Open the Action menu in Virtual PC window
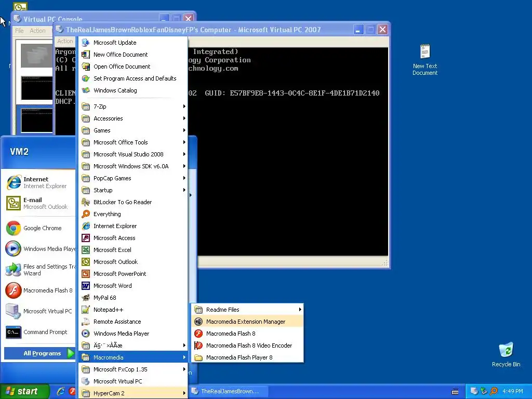The height and width of the screenshot is (399, 532). click(x=65, y=41)
